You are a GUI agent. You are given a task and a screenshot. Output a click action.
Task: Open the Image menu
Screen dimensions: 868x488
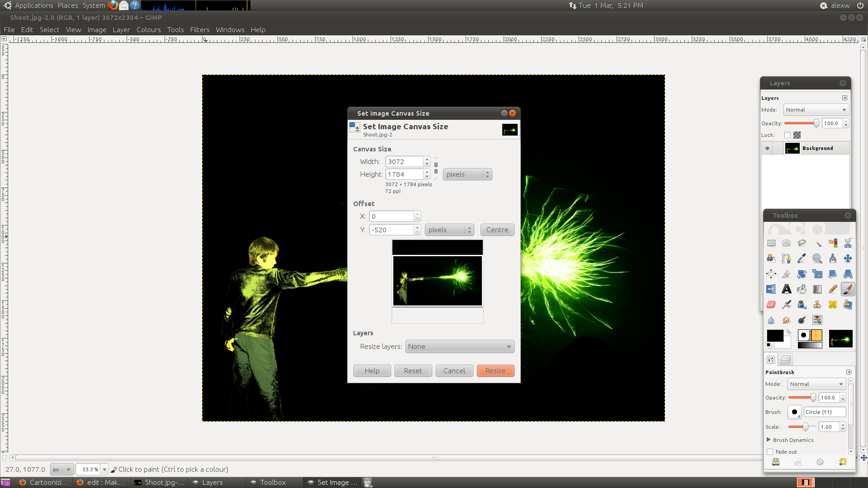point(97,30)
